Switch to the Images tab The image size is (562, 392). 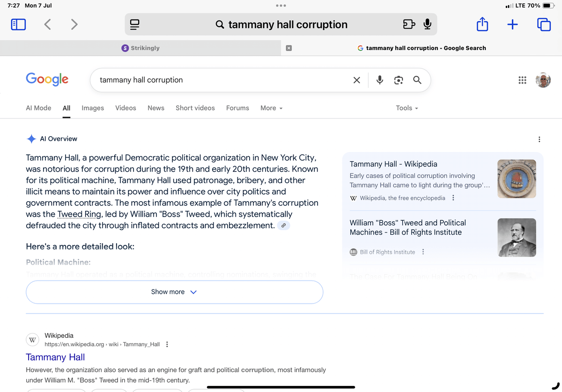pos(93,108)
